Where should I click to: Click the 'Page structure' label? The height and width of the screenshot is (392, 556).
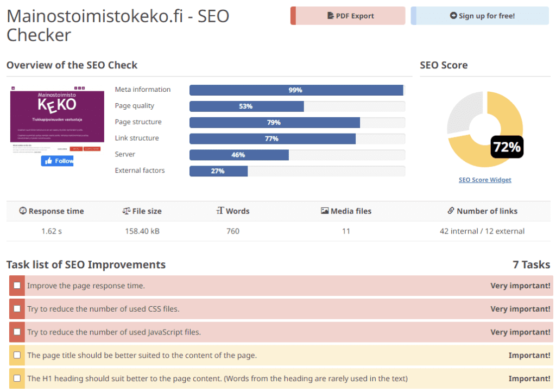[138, 122]
